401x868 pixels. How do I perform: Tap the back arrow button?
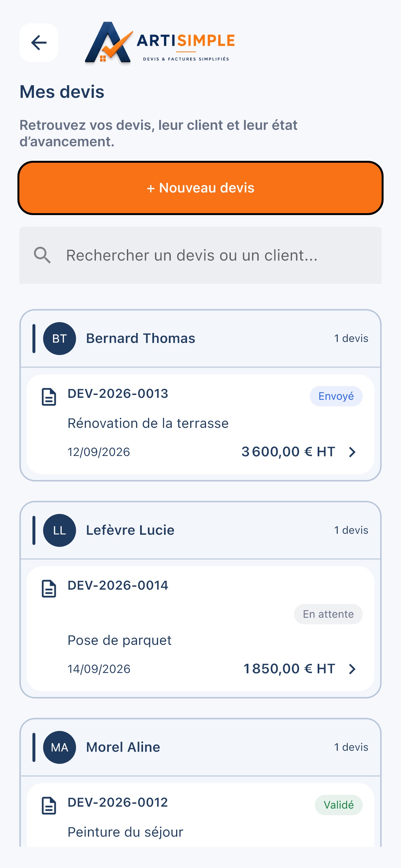pyautogui.click(x=39, y=42)
